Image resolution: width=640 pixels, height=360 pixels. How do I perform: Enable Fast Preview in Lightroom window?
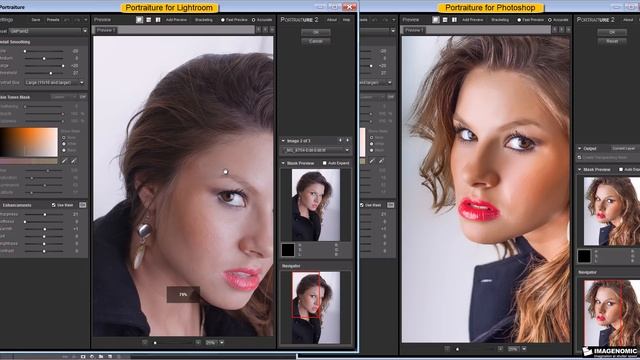coord(223,20)
